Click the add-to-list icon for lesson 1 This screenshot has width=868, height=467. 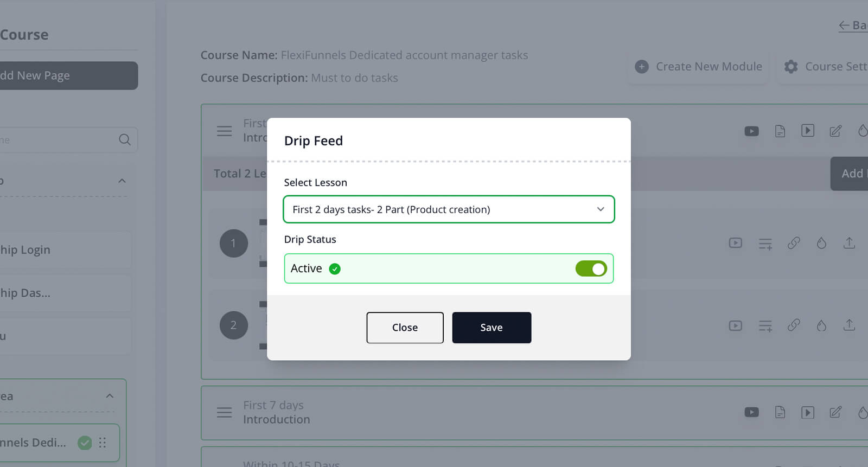[765, 244]
